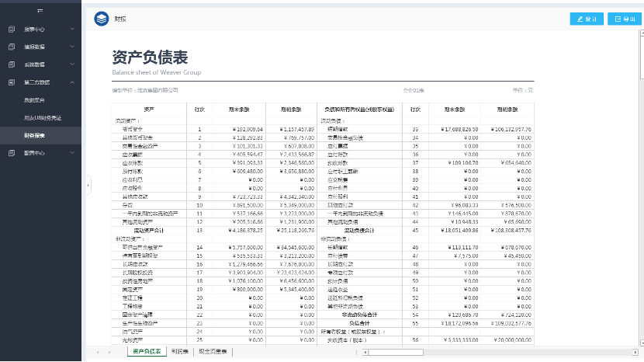The width and height of the screenshot is (644, 362).
Task: Collapse the sidebar with the top hamburger icon
Action: [x=40, y=10]
